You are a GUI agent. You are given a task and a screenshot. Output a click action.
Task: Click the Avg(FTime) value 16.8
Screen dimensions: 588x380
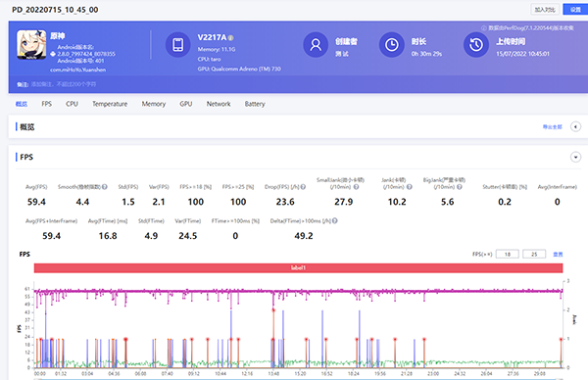coord(108,236)
